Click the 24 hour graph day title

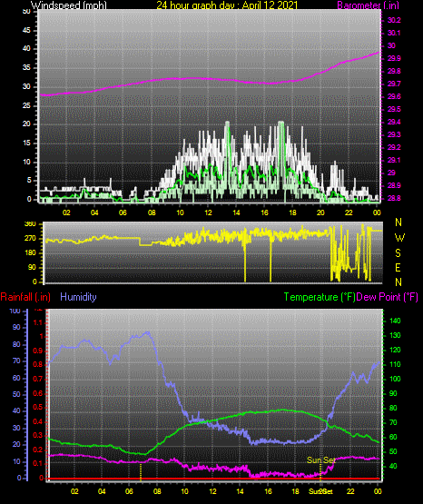click(x=227, y=5)
